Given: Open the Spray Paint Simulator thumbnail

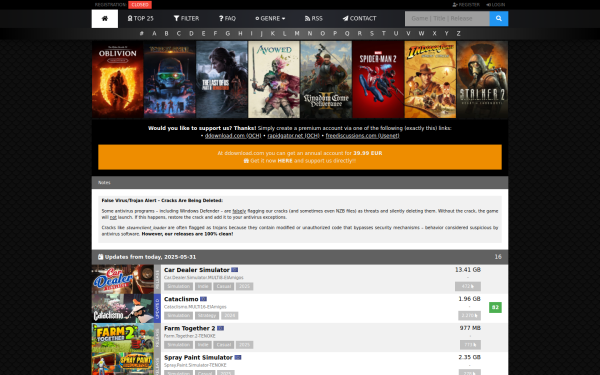Looking at the screenshot, I should [122, 364].
